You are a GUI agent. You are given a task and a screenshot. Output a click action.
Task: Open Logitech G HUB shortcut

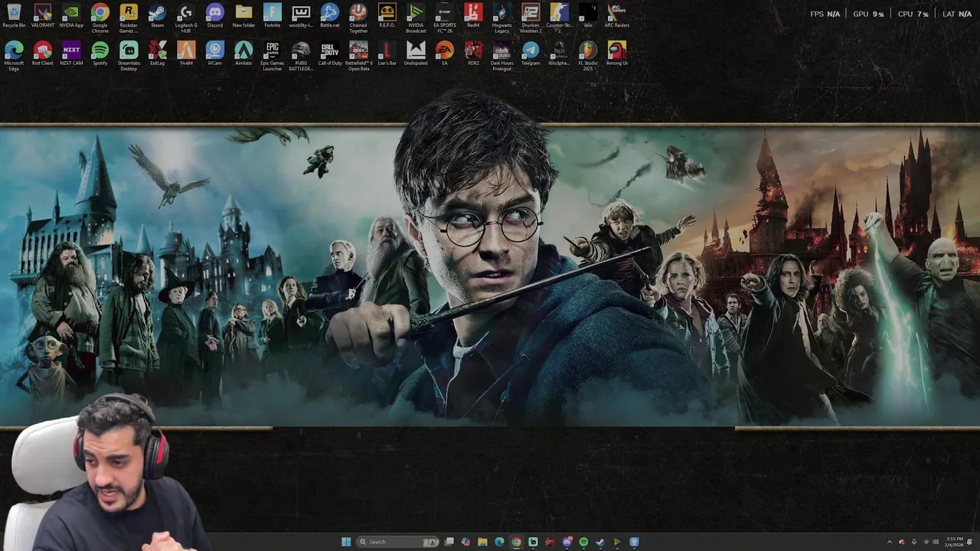point(186,18)
